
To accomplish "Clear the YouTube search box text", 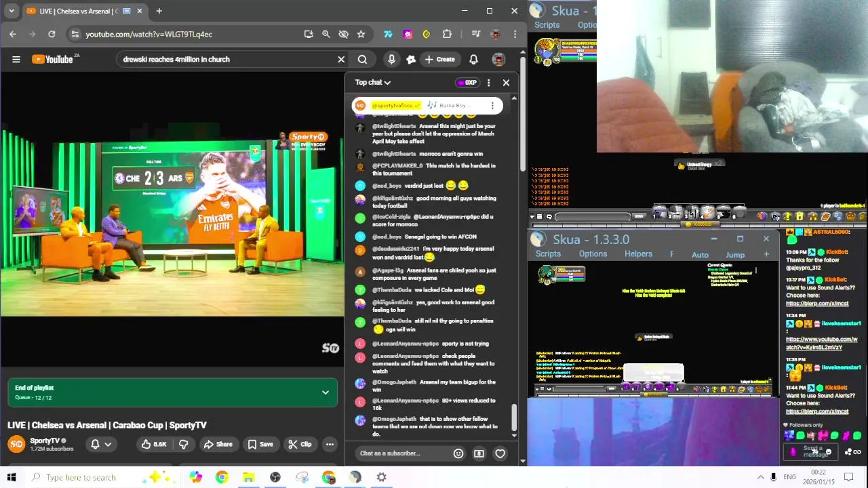I will [341, 60].
